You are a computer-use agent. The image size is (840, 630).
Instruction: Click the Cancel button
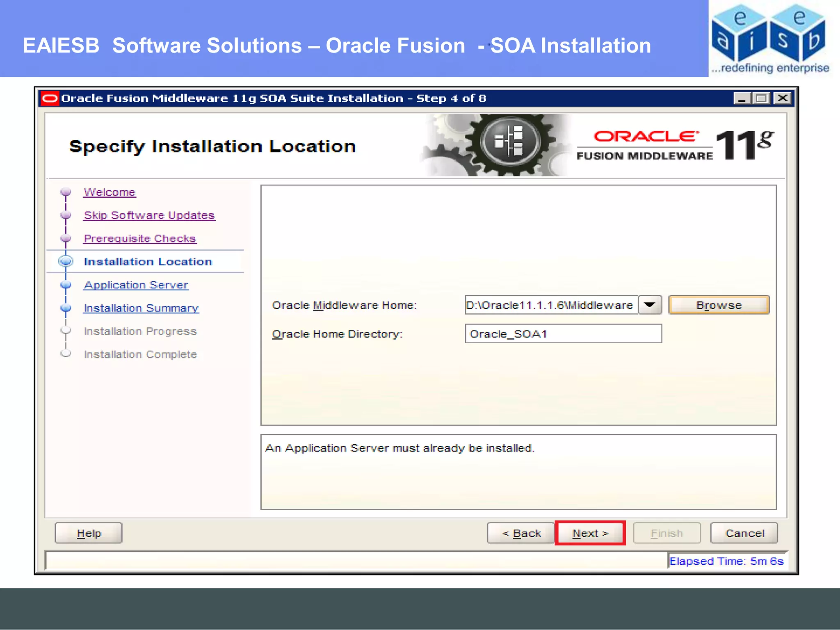coord(744,533)
